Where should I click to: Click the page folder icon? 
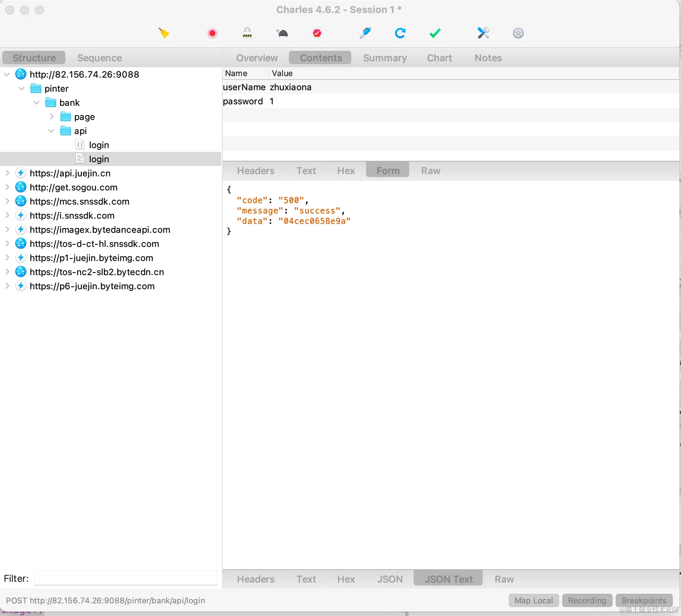(65, 117)
